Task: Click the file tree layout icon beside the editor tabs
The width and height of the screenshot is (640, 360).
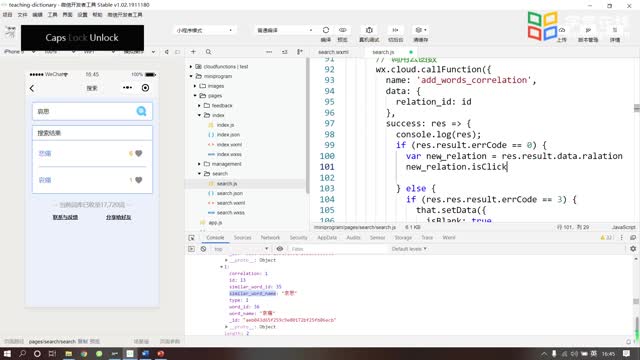Action: tap(300, 52)
